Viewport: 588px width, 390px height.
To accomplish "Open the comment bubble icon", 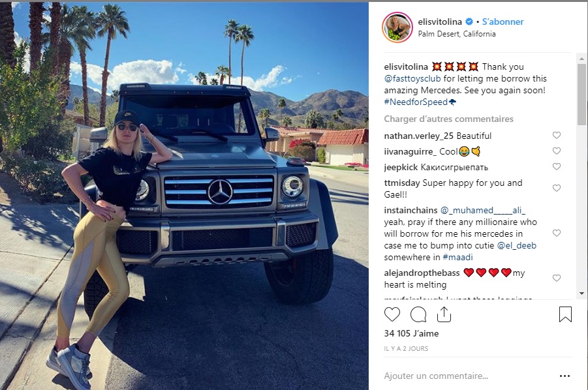I will pos(418,314).
